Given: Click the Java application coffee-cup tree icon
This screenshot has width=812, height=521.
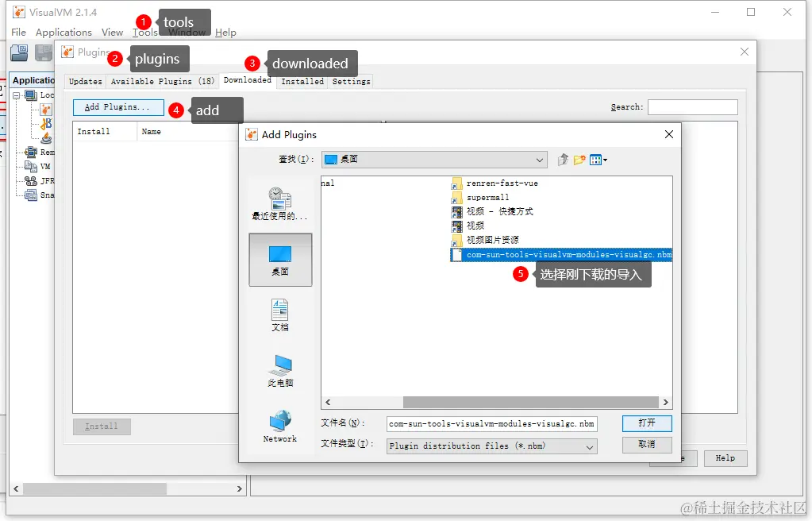Looking at the screenshot, I should click(x=46, y=138).
